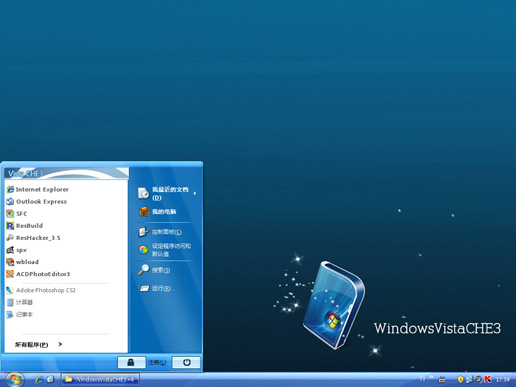The image size is (516, 387).
Task: Click the keyboard input method tray icon
Action: [x=442, y=379]
